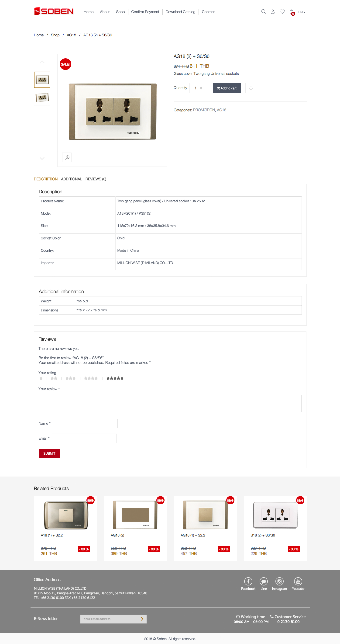Click the Customer Service phone icon
The height and width of the screenshot is (644, 340).
coord(271,617)
